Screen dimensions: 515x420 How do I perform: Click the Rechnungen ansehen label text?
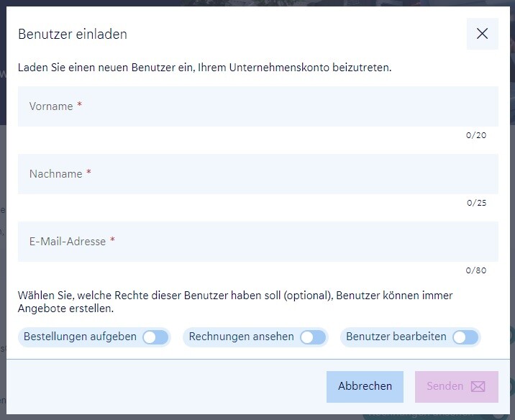pyautogui.click(x=241, y=337)
